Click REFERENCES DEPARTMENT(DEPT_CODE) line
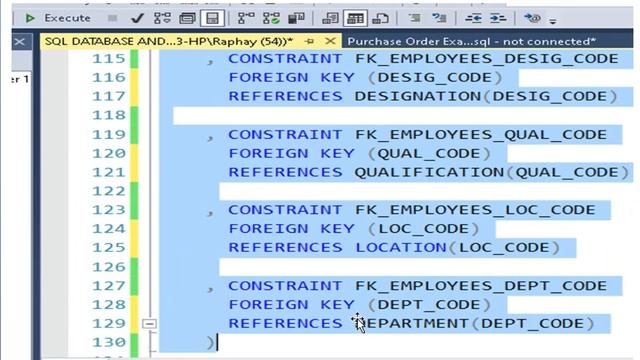The width and height of the screenshot is (640, 360). 411,324
